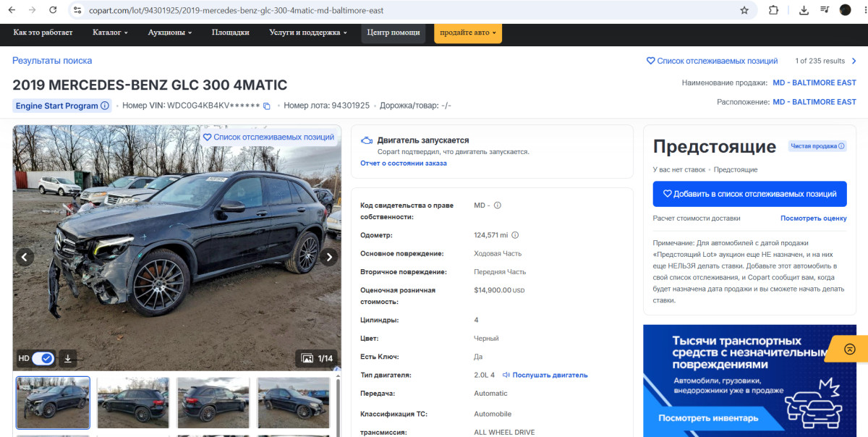Show next vehicle photo arrow

[x=328, y=257]
